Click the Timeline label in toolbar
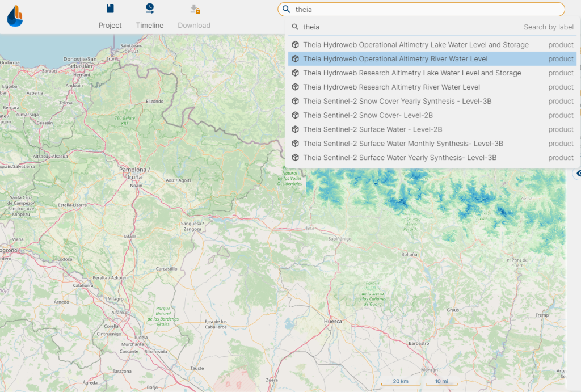 coord(150,25)
